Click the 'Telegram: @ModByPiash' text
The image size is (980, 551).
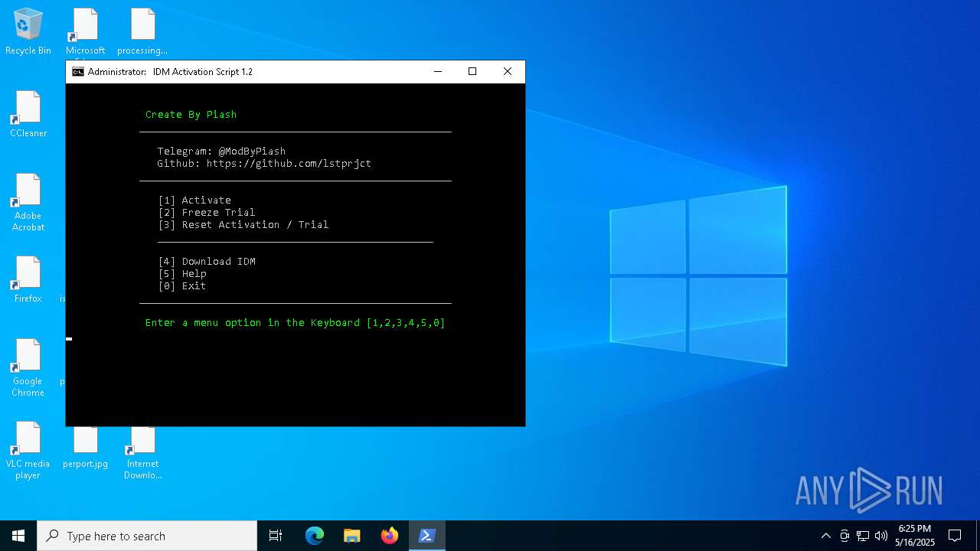pos(222,152)
